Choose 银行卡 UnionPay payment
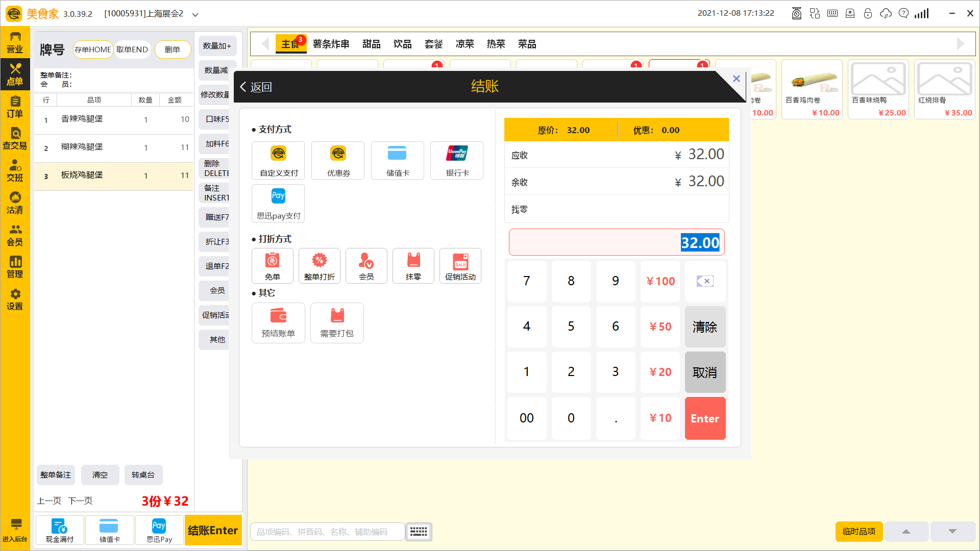The height and width of the screenshot is (551, 980). (456, 160)
